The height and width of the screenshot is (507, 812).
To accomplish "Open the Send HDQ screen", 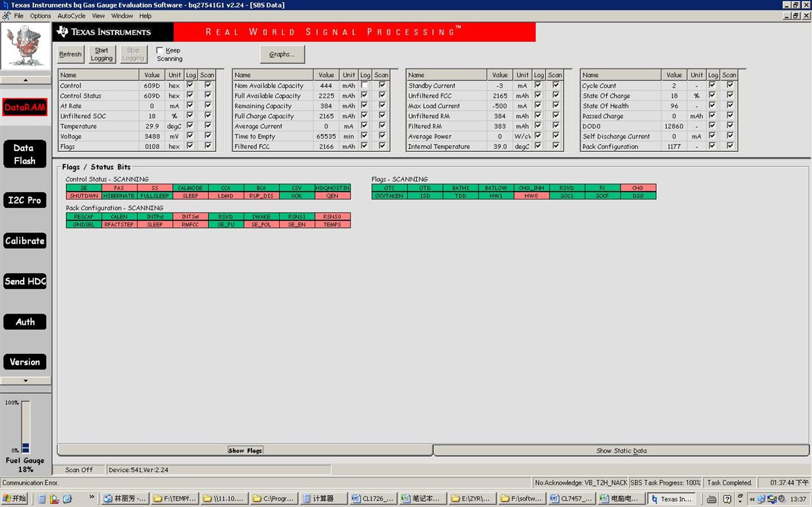I will pos(24,281).
